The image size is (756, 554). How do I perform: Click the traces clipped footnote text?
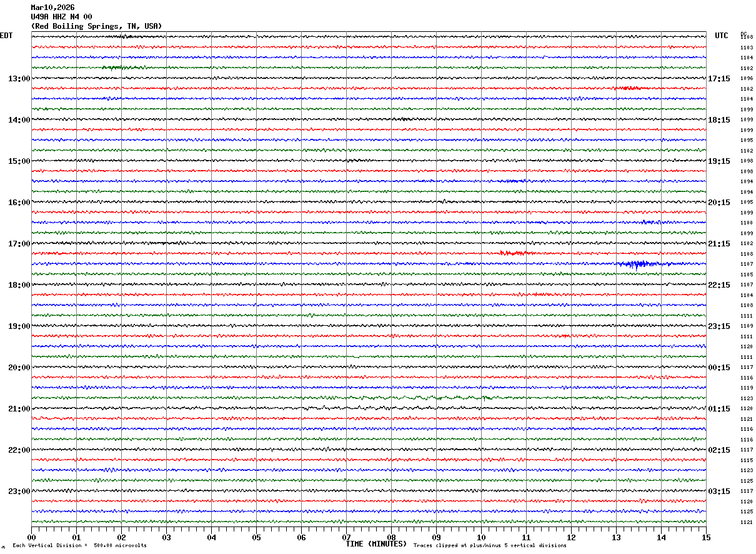(490, 546)
